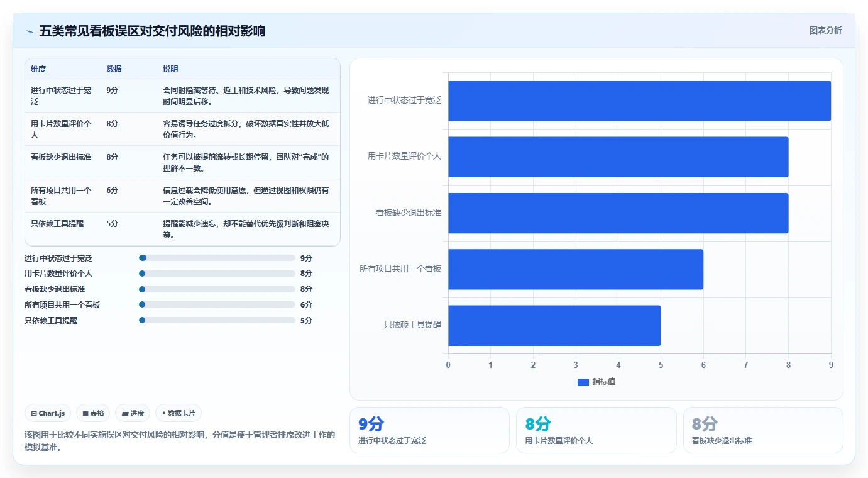Click the 8分 card for 看板缺少退出标准

(x=763, y=430)
